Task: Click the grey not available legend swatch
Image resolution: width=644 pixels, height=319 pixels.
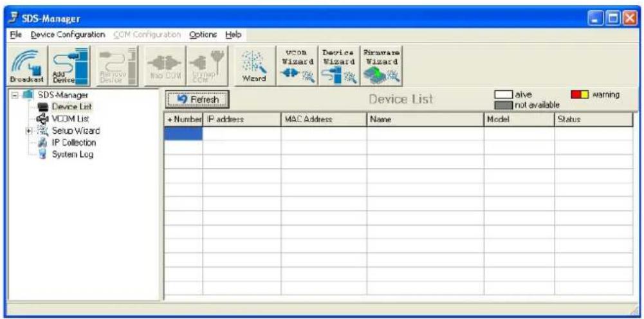Action: pyautogui.click(x=504, y=105)
